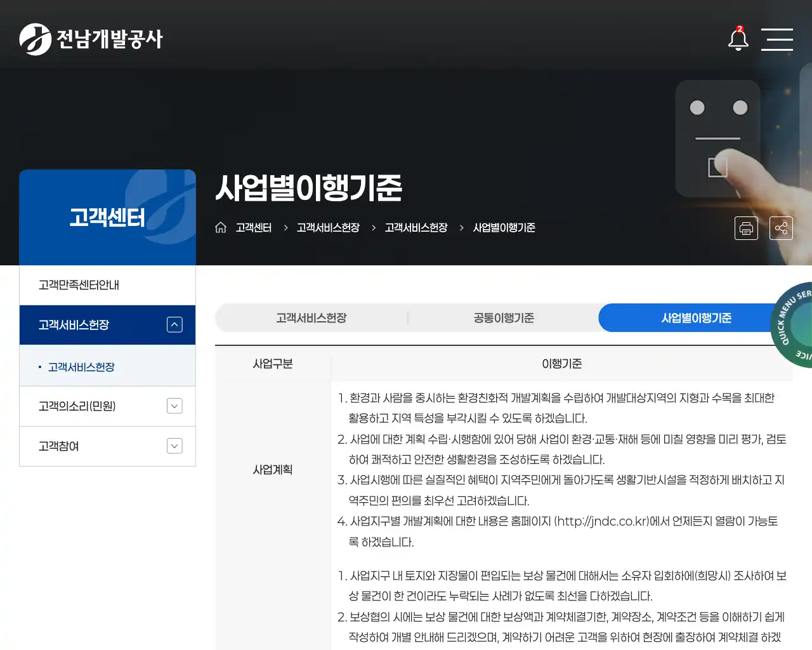Click the 사업구분 table header
This screenshot has width=812, height=650.
273,364
